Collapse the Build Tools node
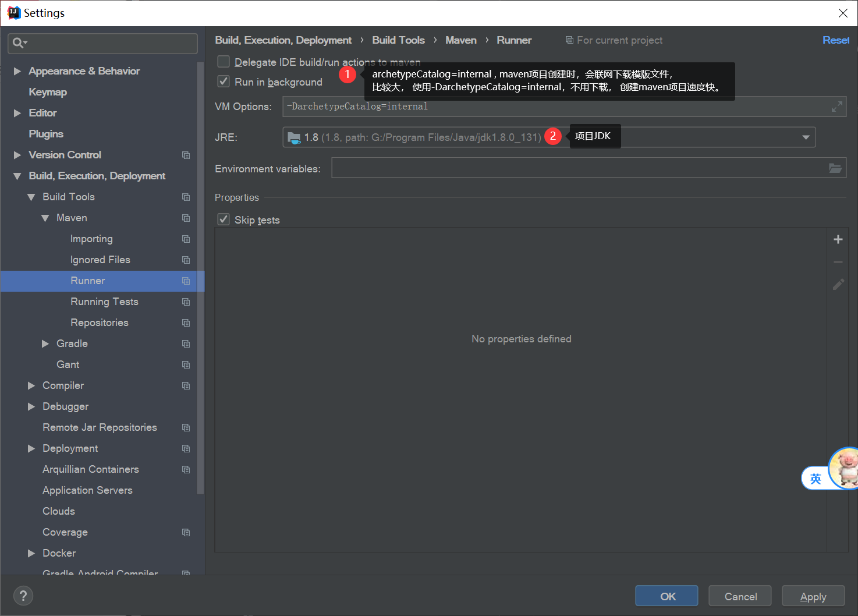Viewport: 858px width, 616px height. point(31,197)
